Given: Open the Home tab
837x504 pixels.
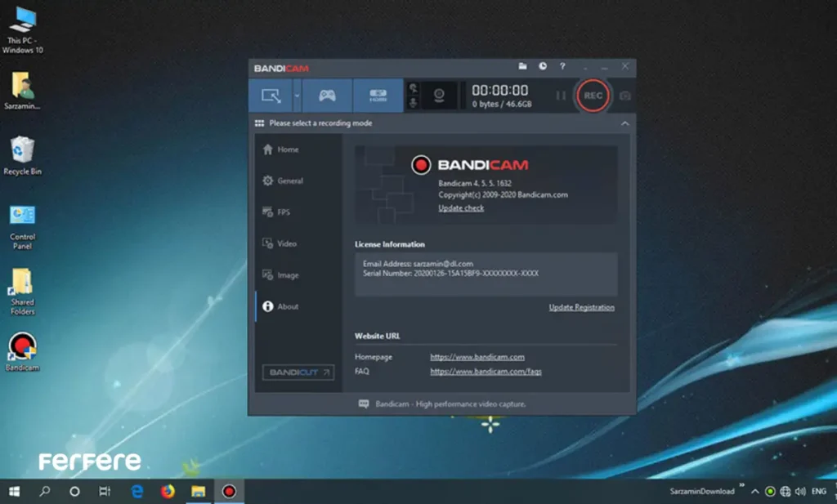Looking at the screenshot, I should [x=298, y=149].
